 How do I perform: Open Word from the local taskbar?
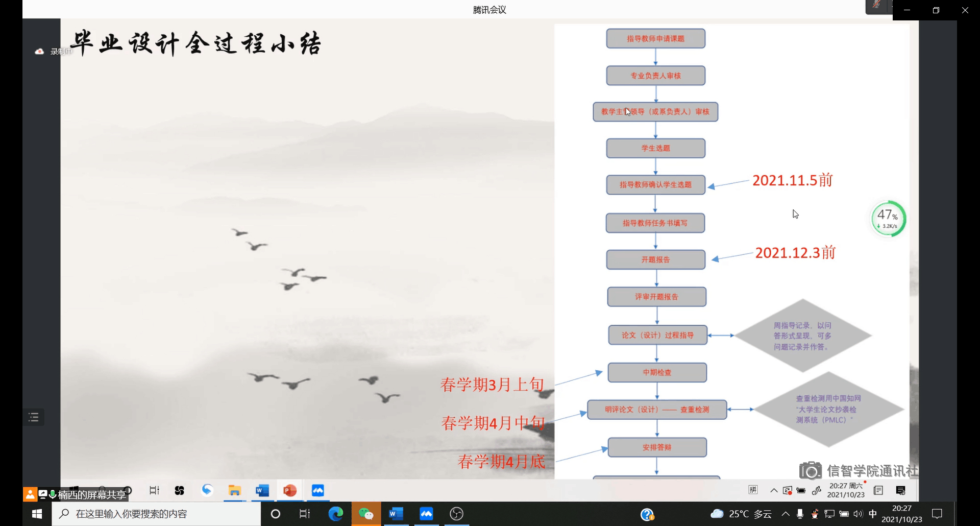point(396,514)
